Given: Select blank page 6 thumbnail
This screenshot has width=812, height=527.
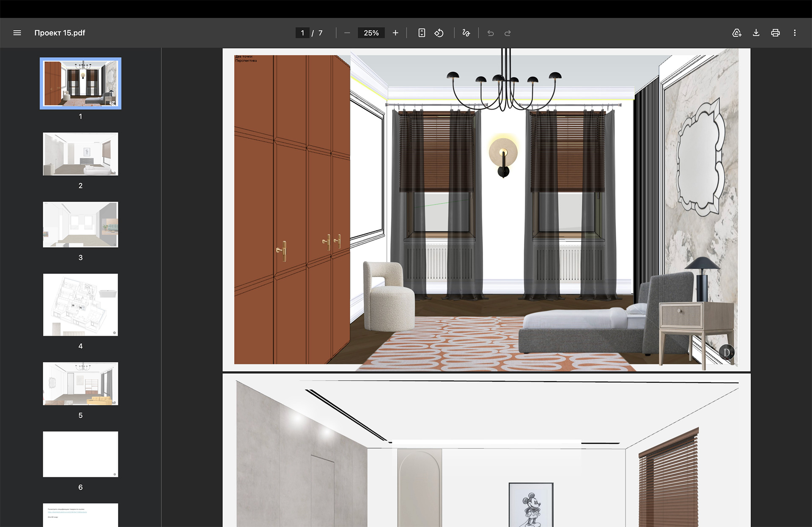Looking at the screenshot, I should (80, 454).
